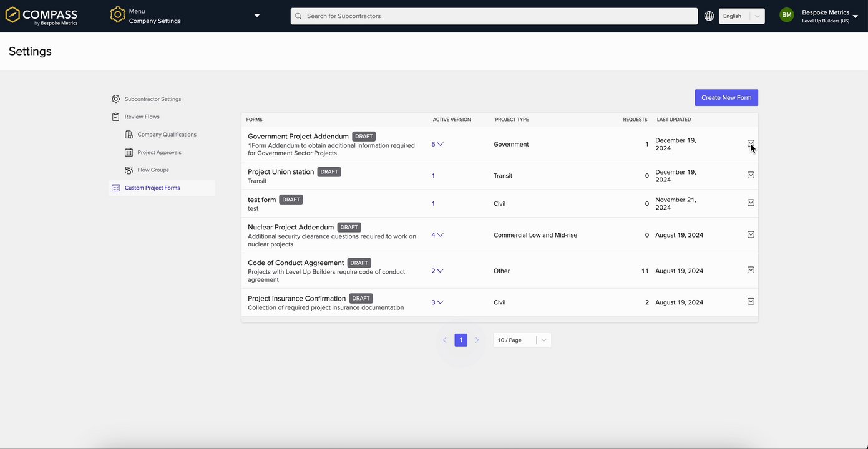Image resolution: width=868 pixels, height=449 pixels.
Task: Click requests count 11 for Code of Conduct
Action: pyautogui.click(x=645, y=271)
